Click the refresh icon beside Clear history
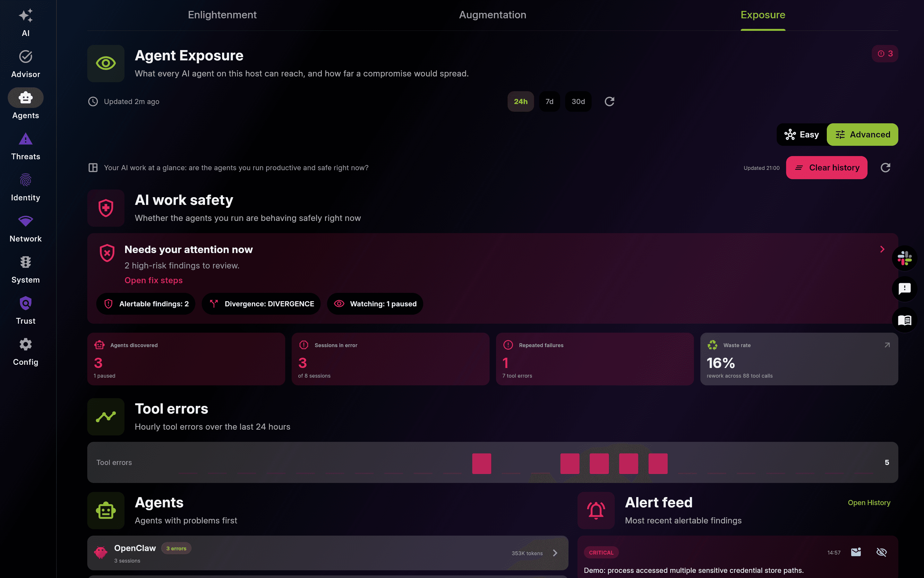The height and width of the screenshot is (578, 924). coord(886,167)
